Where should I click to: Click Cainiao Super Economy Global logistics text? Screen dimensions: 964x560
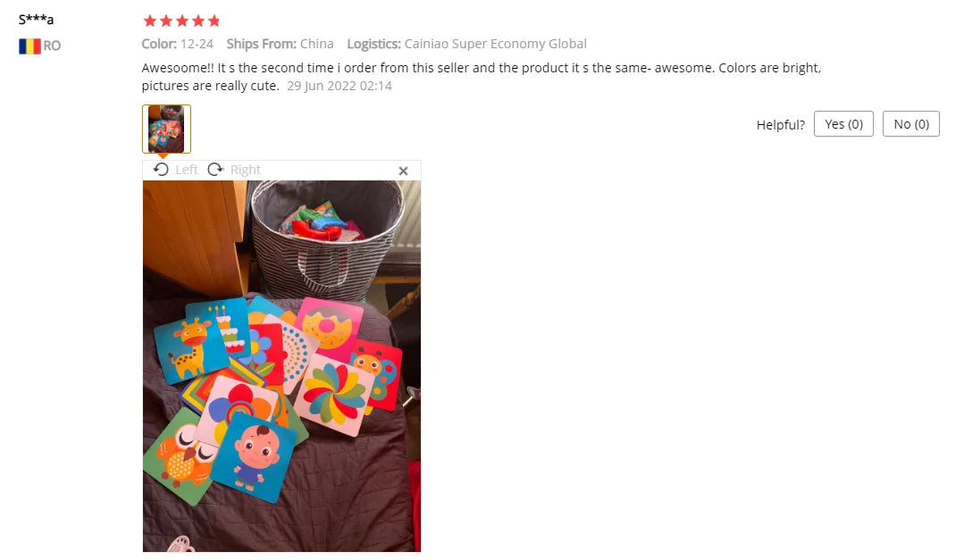pyautogui.click(x=496, y=44)
